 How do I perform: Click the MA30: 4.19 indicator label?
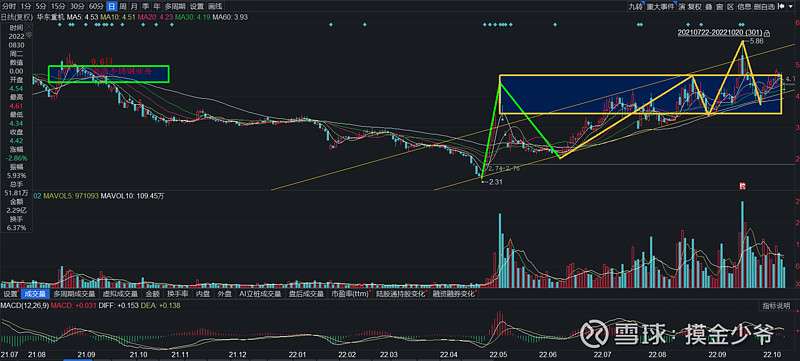(192, 17)
